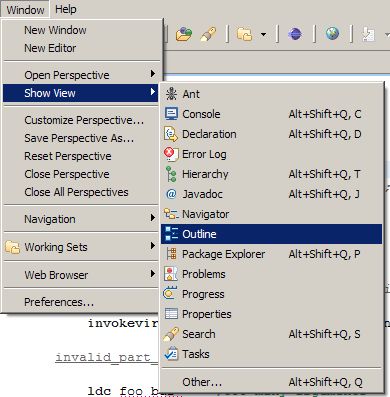Click the Tasks clipboard icon

171,354
